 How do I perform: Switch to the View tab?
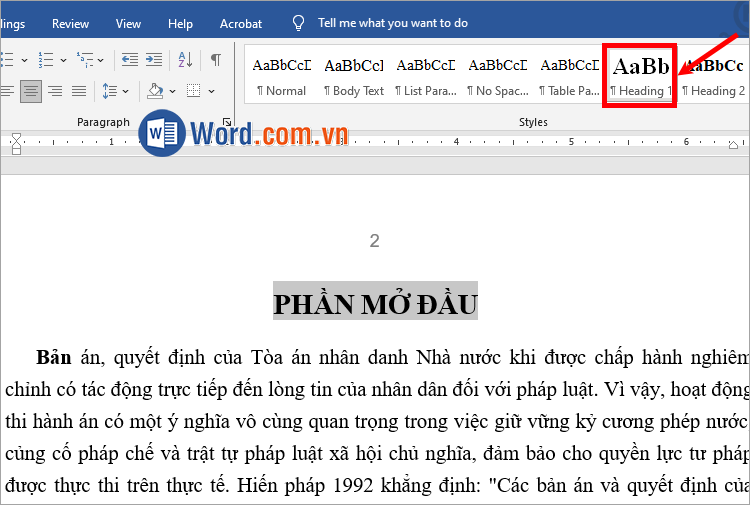pyautogui.click(x=128, y=23)
